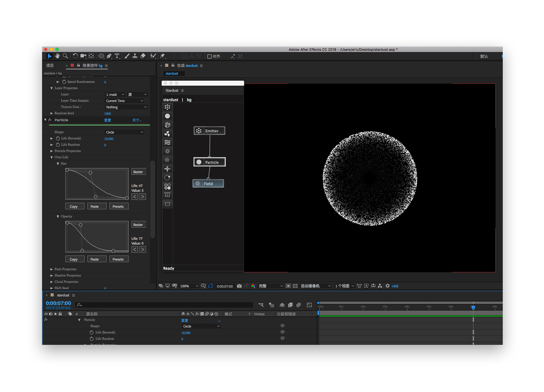
Task: Click the Size curve graph editor
Action: [x=97, y=184]
